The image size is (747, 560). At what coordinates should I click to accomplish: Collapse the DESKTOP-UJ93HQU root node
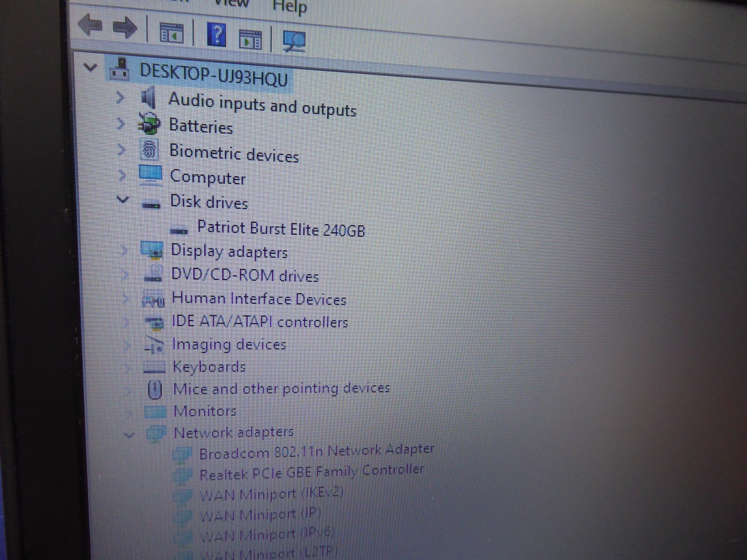90,68
